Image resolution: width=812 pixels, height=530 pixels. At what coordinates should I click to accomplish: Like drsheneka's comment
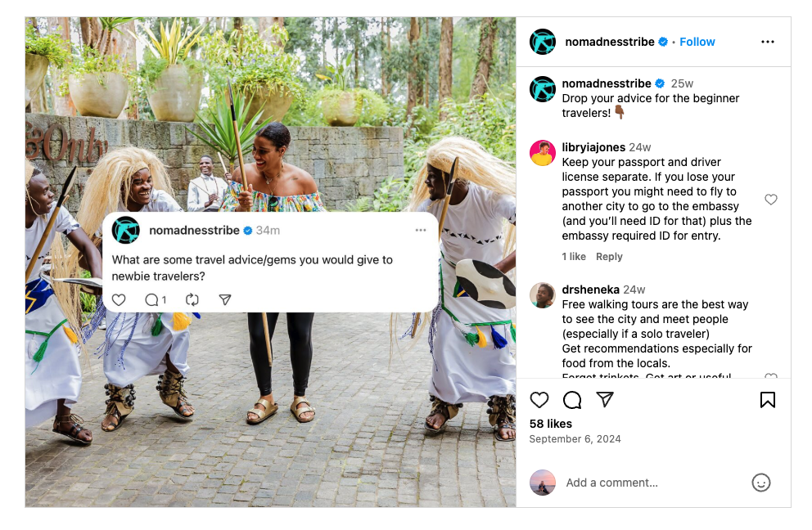point(770,377)
